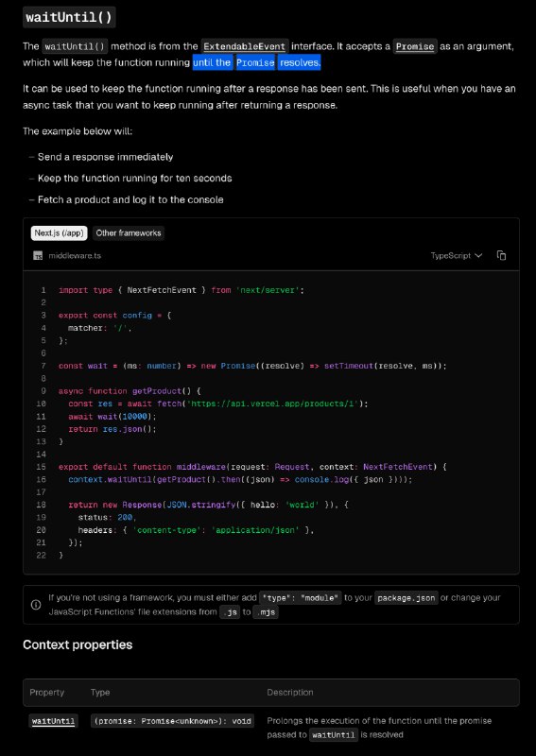The image size is (536, 756).
Task: Click the highlighted Promise code link
Action: click(255, 63)
